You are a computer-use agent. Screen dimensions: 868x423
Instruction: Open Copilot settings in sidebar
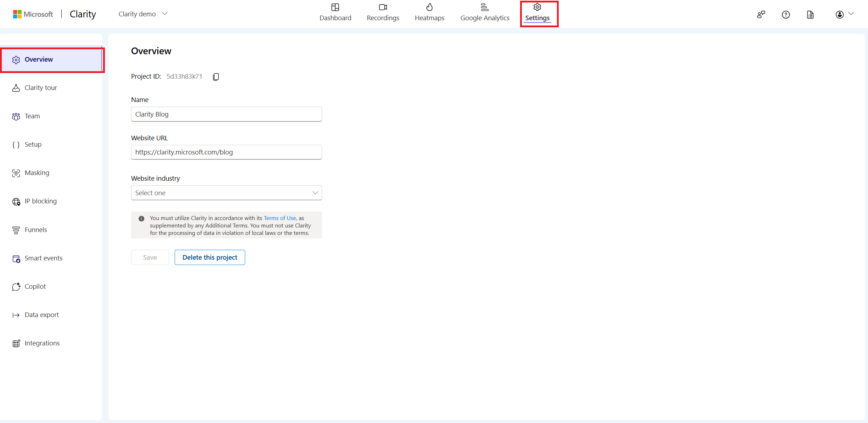coord(35,286)
